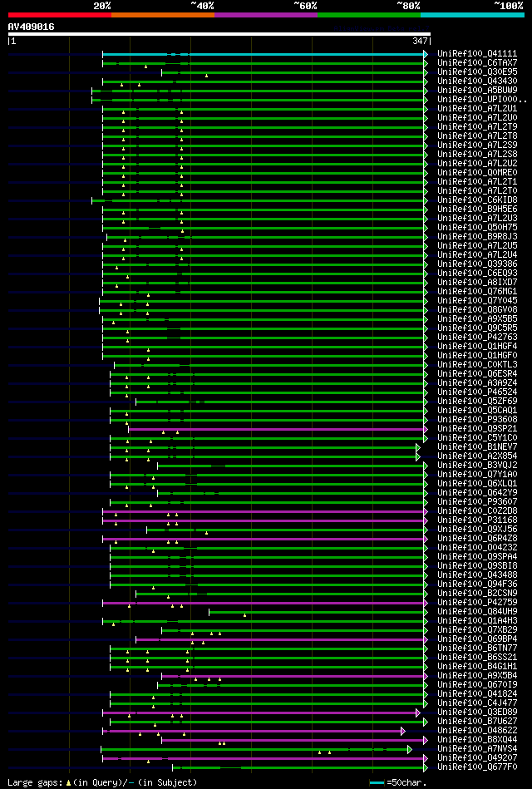Select hit UniRef100_B4G1H1
The width and height of the screenshot is (532, 789).
(477, 666)
